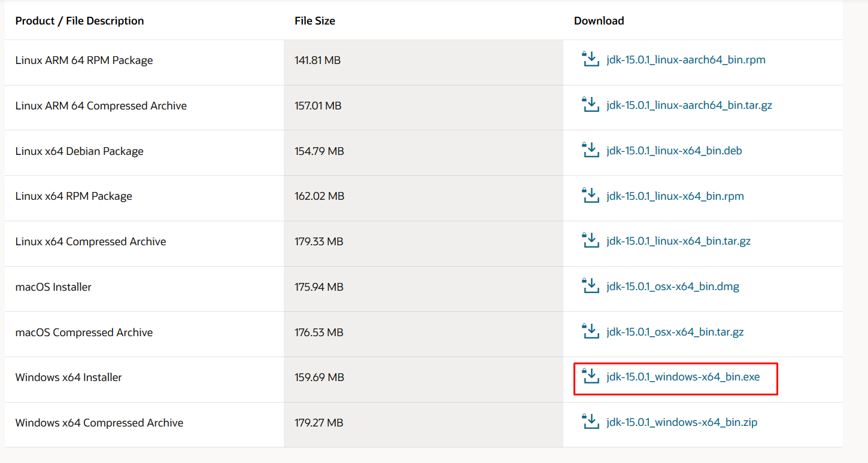
Task: Select macOS Installer description
Action: point(53,287)
